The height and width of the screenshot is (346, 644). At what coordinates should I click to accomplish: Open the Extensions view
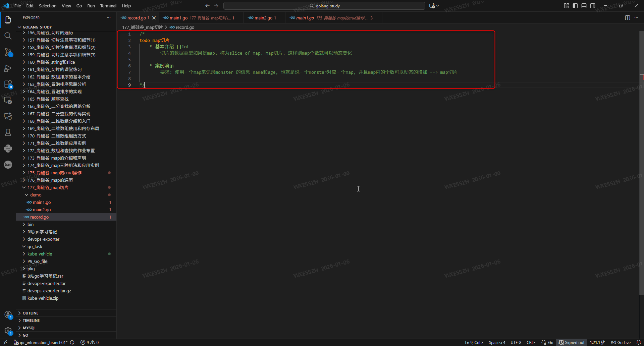click(x=8, y=84)
